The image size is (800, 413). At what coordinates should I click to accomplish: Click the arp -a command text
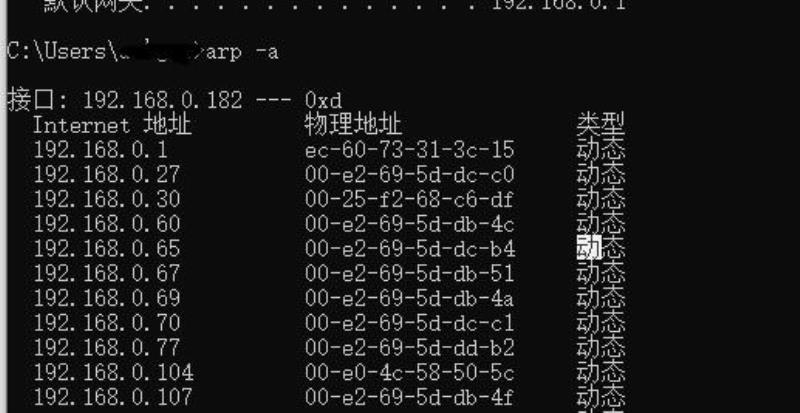click(242, 52)
